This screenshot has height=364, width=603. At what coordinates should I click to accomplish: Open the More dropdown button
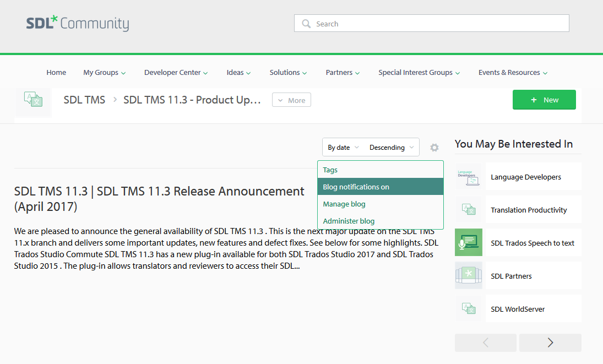(291, 100)
